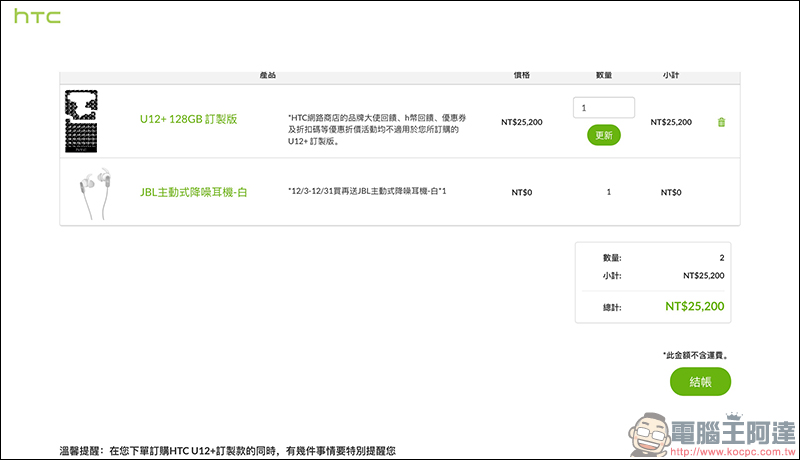Focus the U12+ quantity input field
Viewport: 800px width, 460px height.
pyautogui.click(x=604, y=108)
